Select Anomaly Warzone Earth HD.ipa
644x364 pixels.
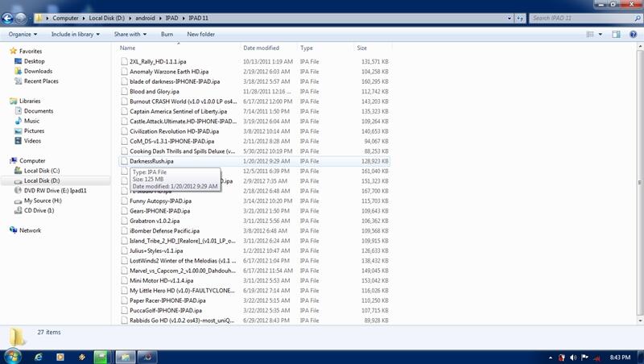[x=169, y=72]
